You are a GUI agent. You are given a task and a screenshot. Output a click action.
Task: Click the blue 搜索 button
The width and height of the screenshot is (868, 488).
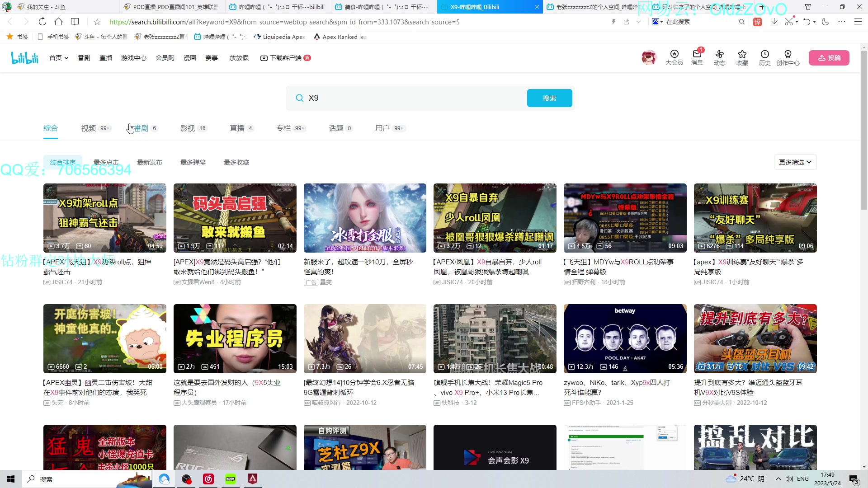(549, 98)
